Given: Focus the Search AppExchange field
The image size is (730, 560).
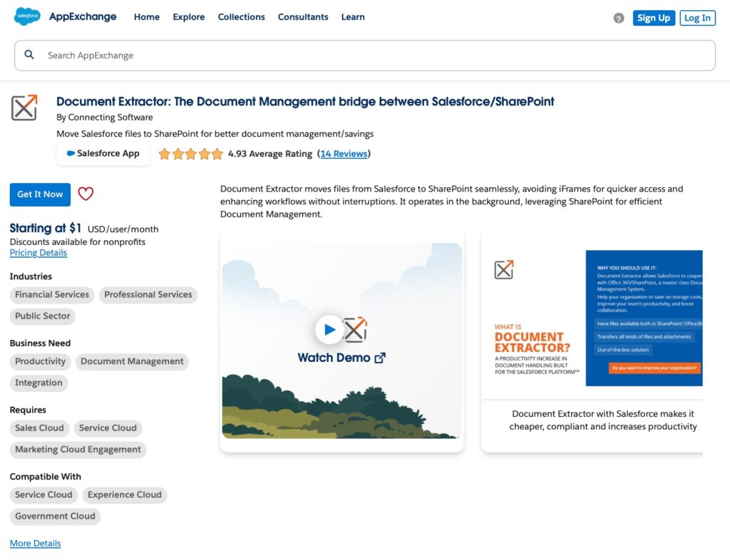Looking at the screenshot, I should (364, 56).
